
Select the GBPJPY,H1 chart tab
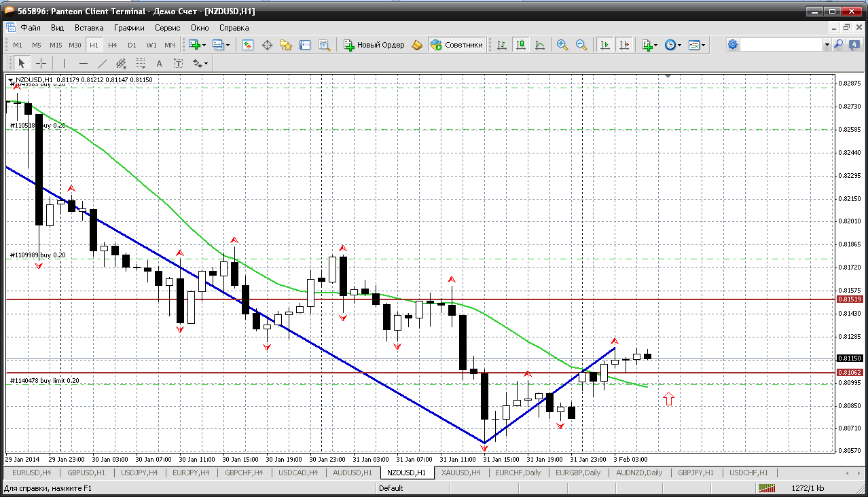[x=695, y=473]
